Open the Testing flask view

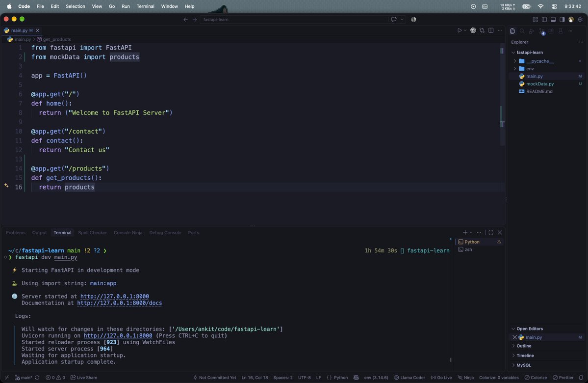coord(561,31)
